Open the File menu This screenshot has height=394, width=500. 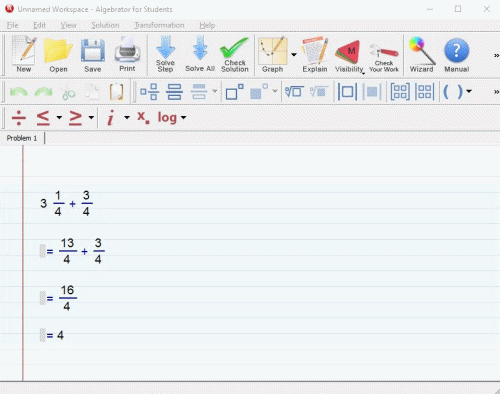[x=13, y=25]
